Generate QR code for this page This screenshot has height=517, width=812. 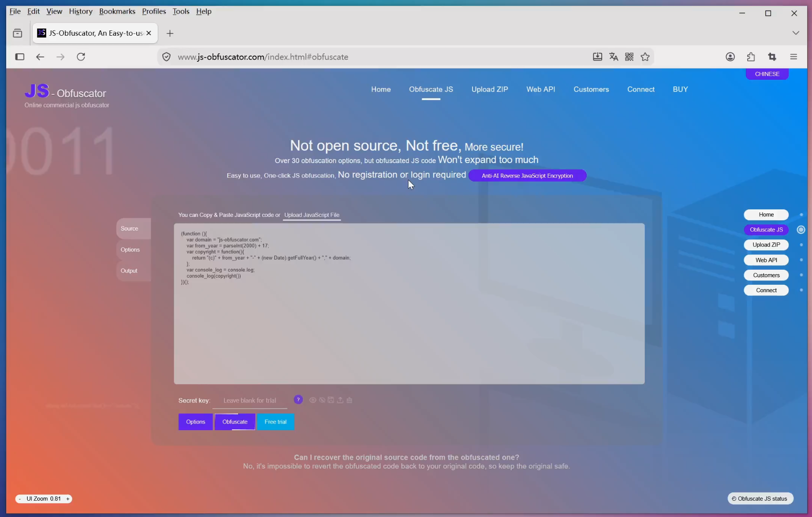point(629,57)
